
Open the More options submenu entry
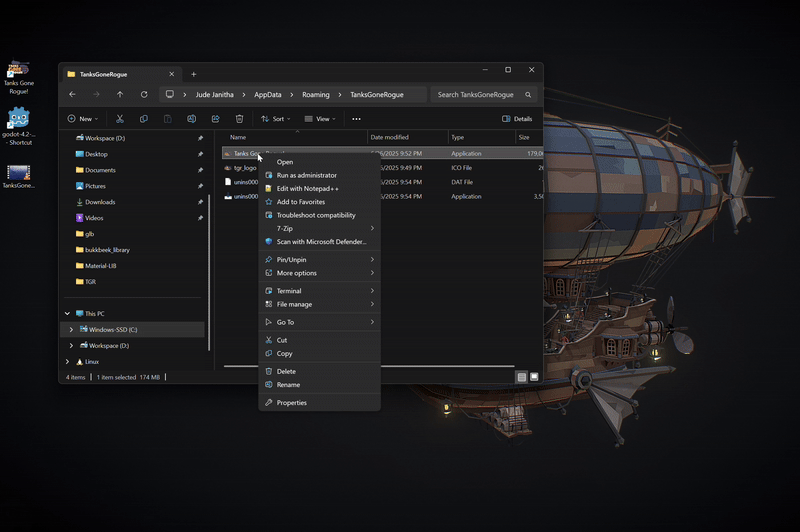[x=319, y=273]
